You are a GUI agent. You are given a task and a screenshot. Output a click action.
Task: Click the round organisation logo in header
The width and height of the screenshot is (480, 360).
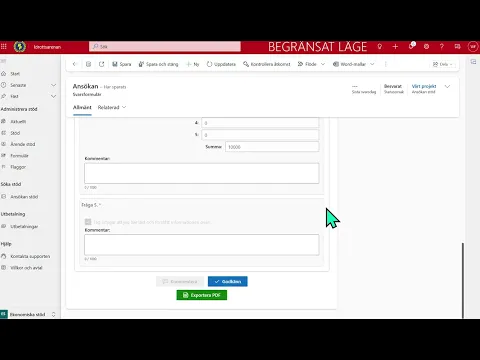coord(20,47)
